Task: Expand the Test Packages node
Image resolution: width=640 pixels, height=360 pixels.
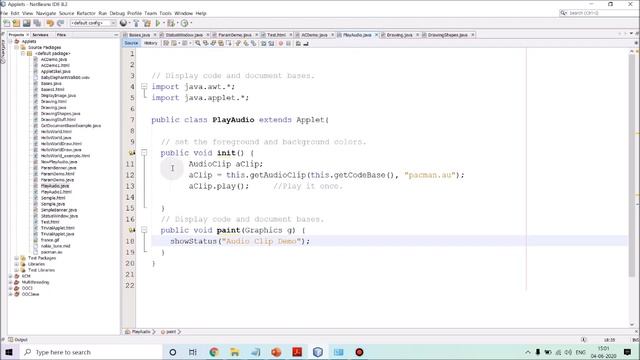Action: point(17,258)
